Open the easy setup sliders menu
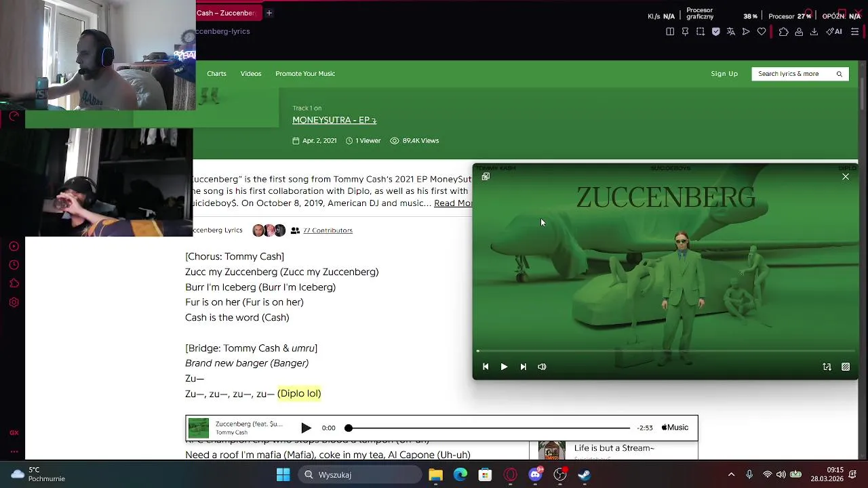This screenshot has height=488, width=868. coord(854,31)
